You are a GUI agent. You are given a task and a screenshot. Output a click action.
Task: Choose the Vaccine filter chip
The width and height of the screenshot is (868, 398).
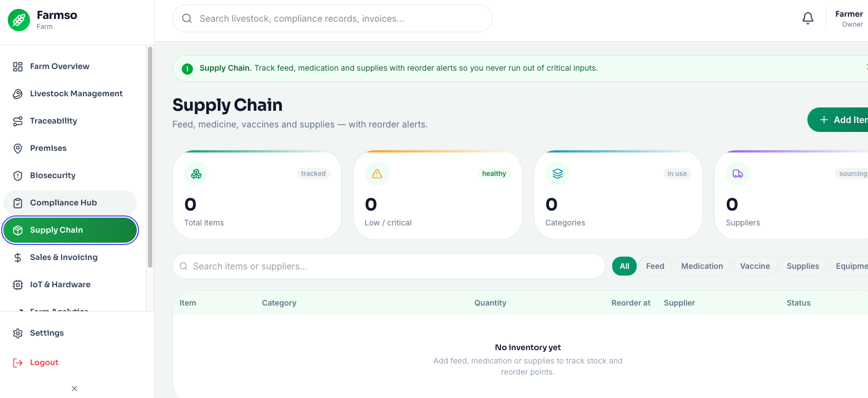(755, 266)
